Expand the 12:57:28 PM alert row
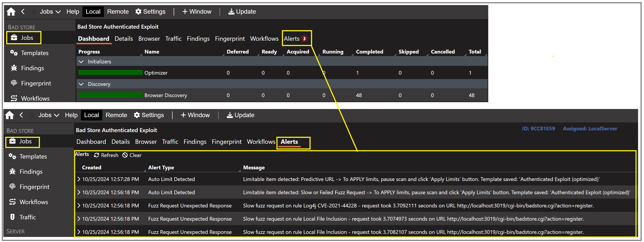 tap(79, 179)
